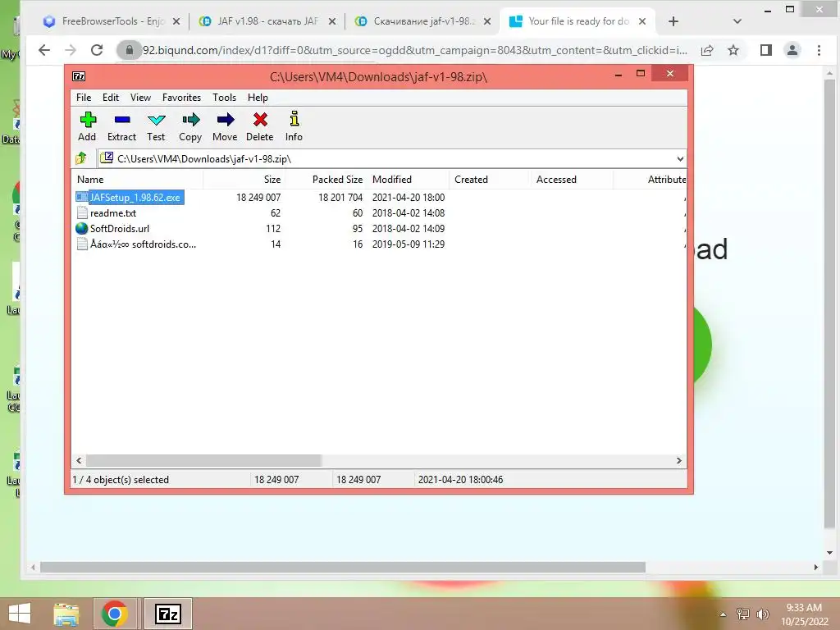This screenshot has height=630, width=840.
Task: Click the Chrome URL address bar
Action: (415, 50)
